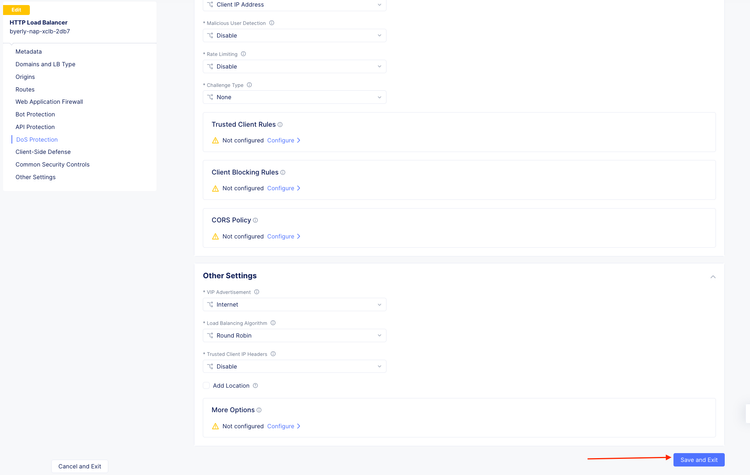Click Cancel and Exit button
Viewport: 750px width, 475px height.
(80, 466)
